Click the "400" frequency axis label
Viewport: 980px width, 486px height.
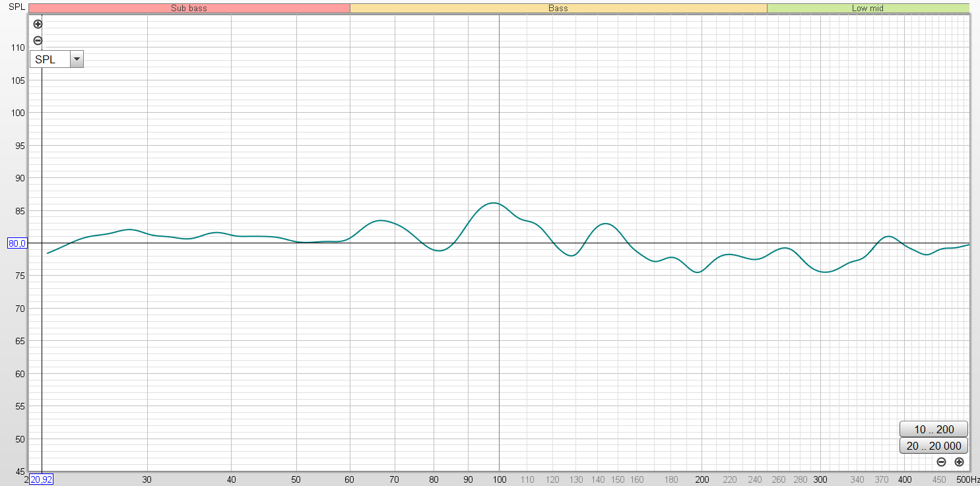pos(905,479)
